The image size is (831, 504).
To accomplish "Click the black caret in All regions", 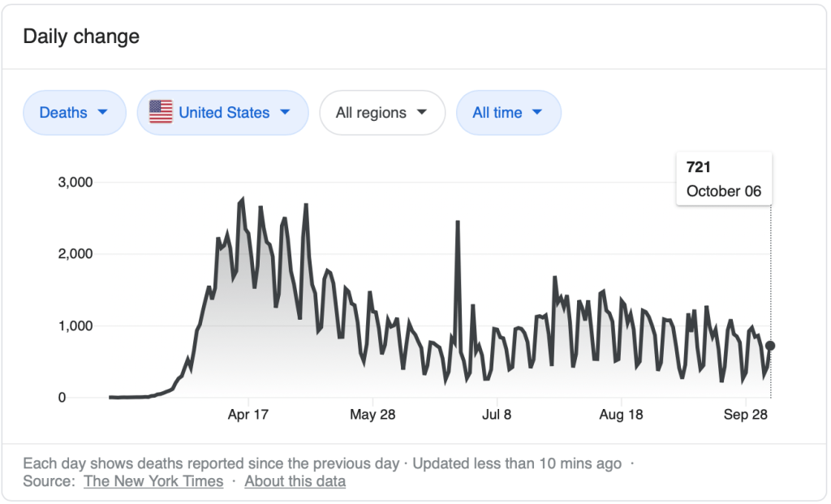I will [x=421, y=113].
